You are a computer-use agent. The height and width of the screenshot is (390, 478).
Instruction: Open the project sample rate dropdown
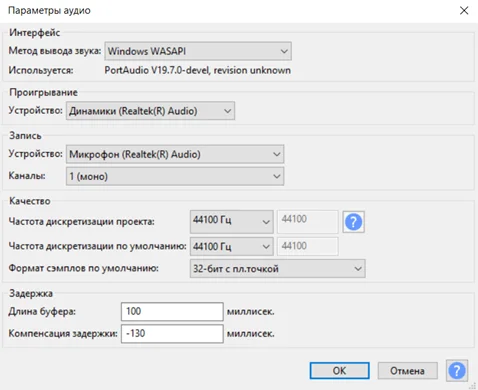click(232, 221)
